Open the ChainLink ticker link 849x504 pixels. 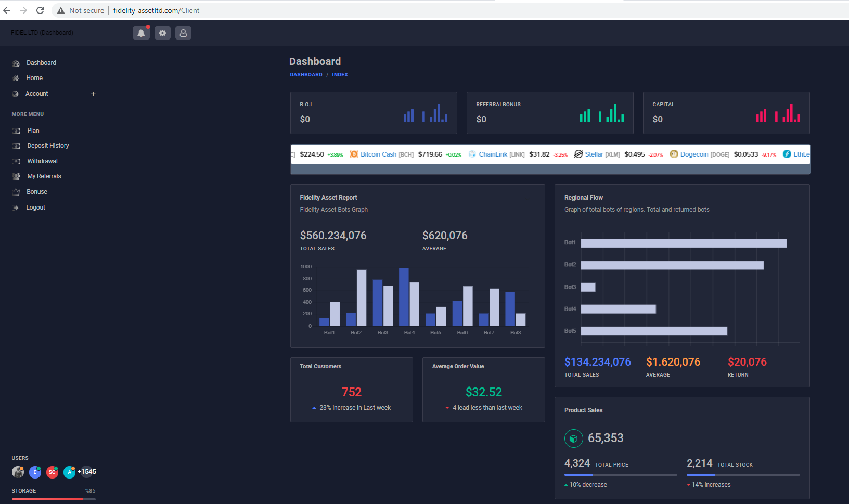click(x=493, y=154)
